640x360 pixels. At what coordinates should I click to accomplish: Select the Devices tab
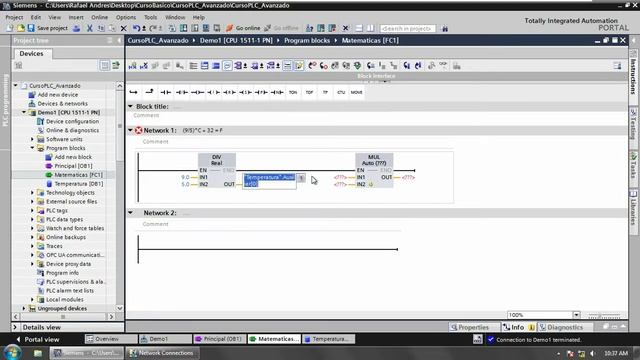click(x=31, y=53)
